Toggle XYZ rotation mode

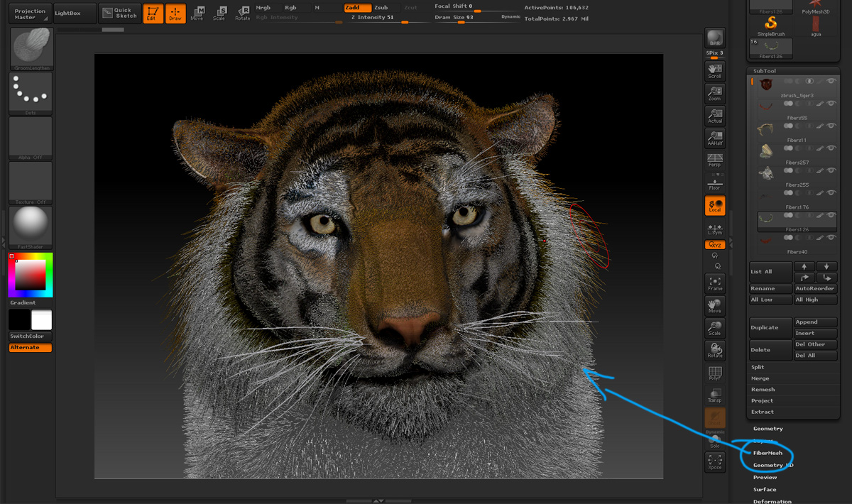pos(715,245)
